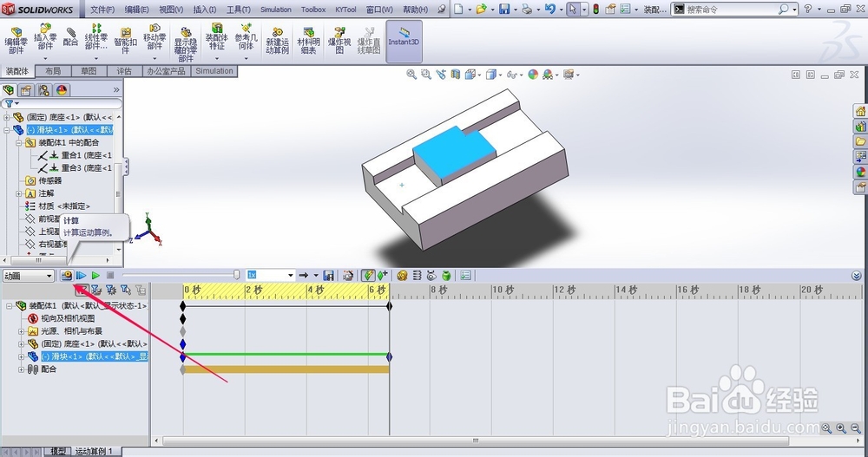The height and width of the screenshot is (457, 868).
Task: Click the 智能扣件 smart fasteners tool
Action: [x=126, y=41]
